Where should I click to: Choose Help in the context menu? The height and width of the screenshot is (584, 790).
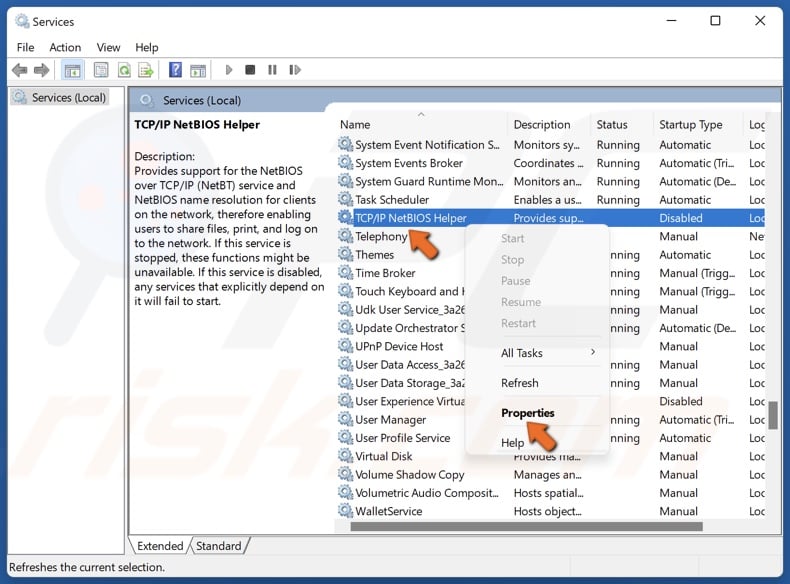(512, 442)
